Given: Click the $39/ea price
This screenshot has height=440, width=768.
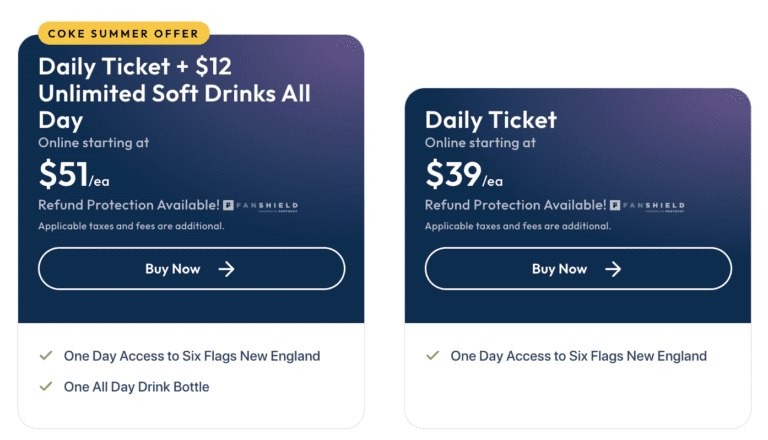Looking at the screenshot, I should [463, 176].
